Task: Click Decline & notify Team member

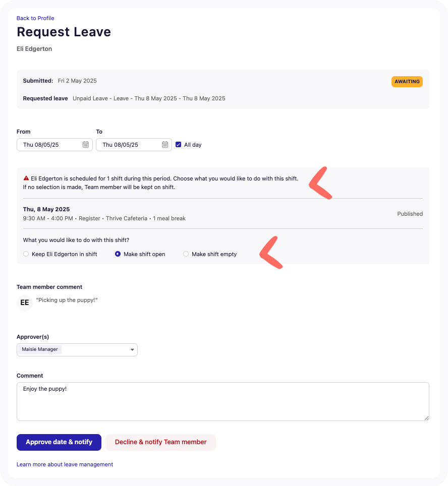Action: click(x=161, y=442)
